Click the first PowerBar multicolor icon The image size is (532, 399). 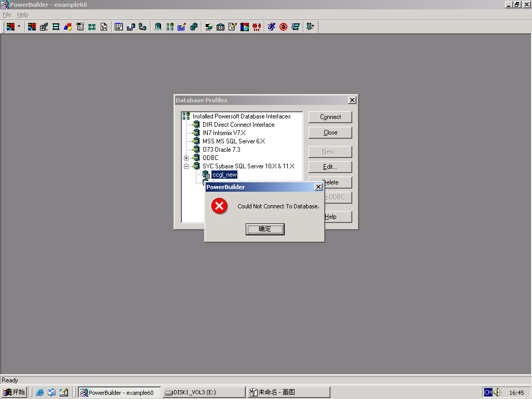pyautogui.click(x=11, y=27)
